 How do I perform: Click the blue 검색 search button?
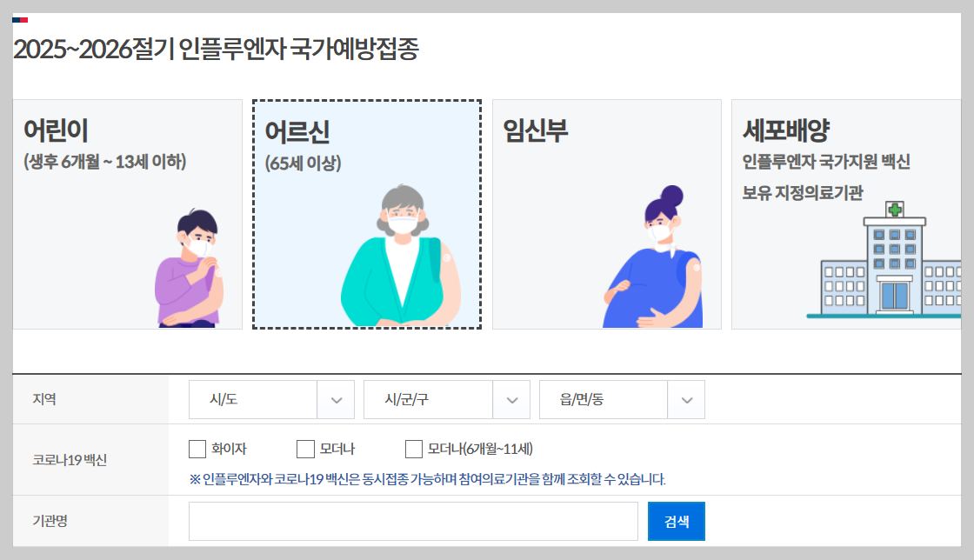[677, 522]
